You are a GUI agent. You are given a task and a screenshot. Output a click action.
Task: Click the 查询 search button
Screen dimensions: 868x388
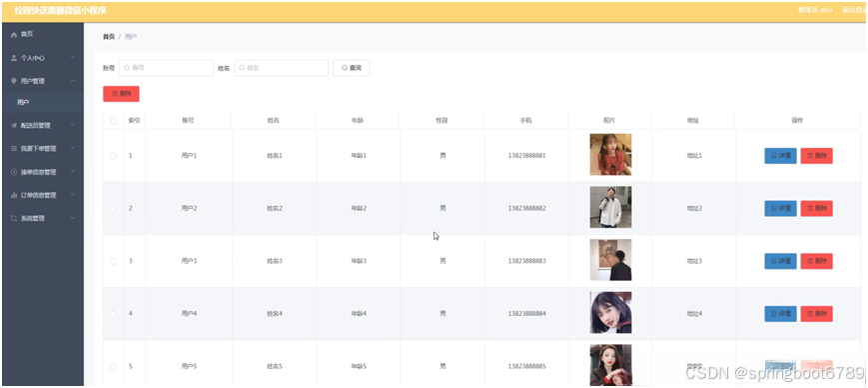(352, 68)
